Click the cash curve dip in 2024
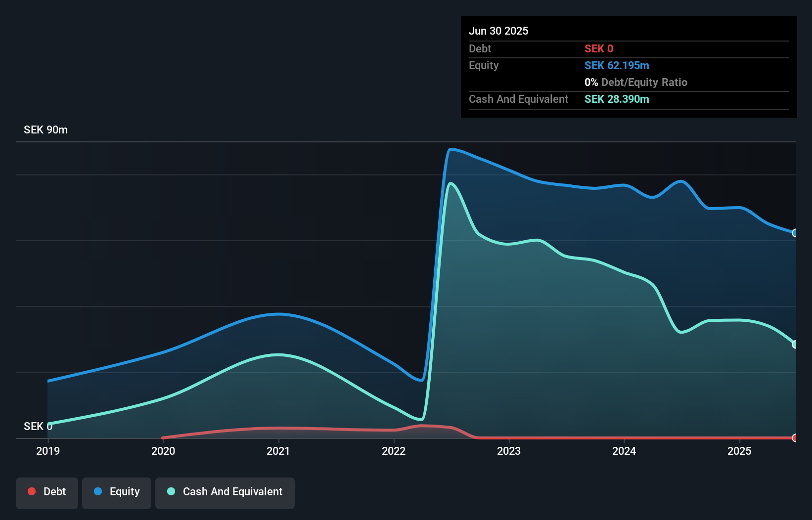This screenshot has width=812, height=520. [x=681, y=332]
